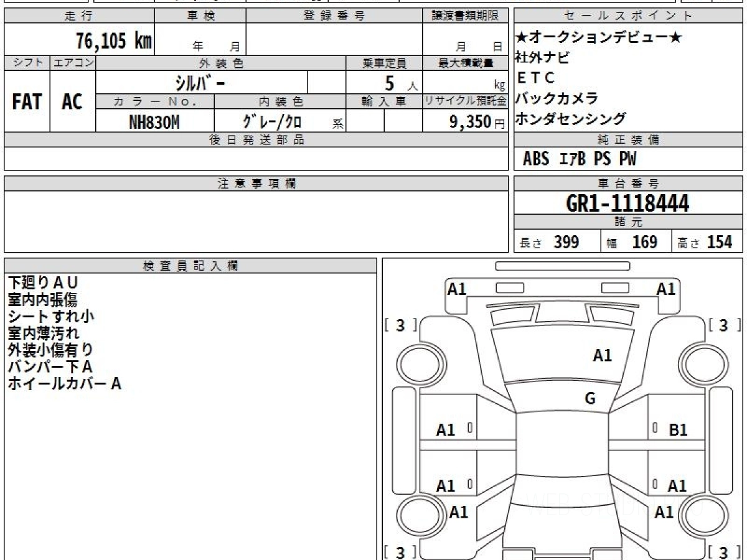Click the A1 mark on the hood
747x560 pixels.
click(602, 355)
